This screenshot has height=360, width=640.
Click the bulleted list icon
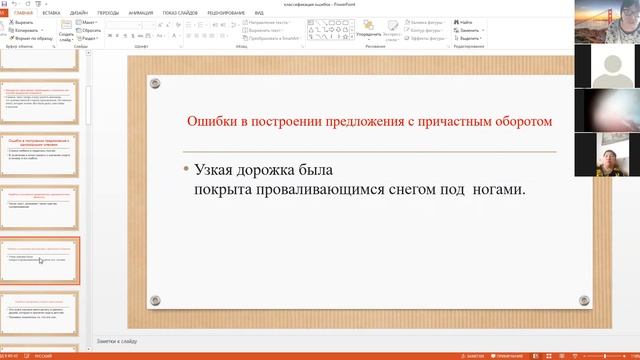pos(189,25)
